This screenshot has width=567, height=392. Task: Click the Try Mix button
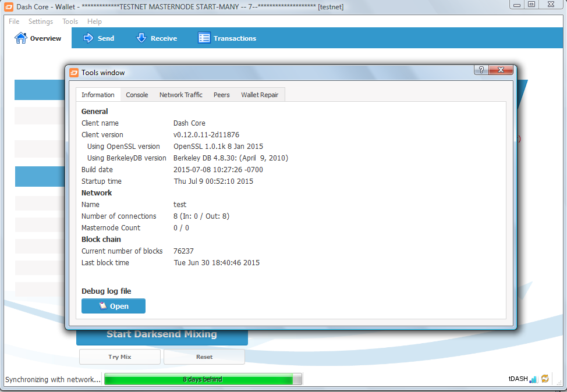(120, 357)
